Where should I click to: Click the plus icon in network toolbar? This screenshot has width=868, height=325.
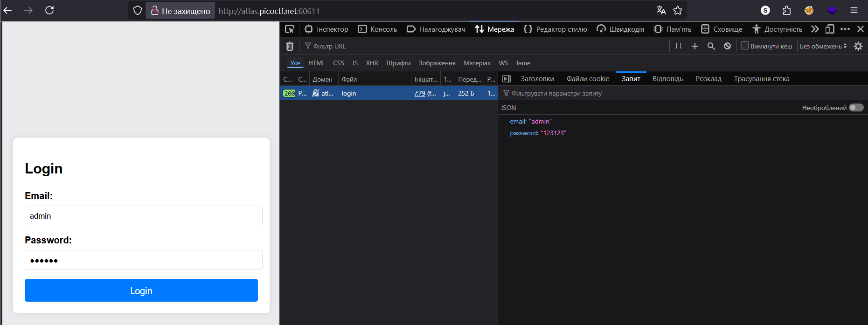tap(695, 46)
